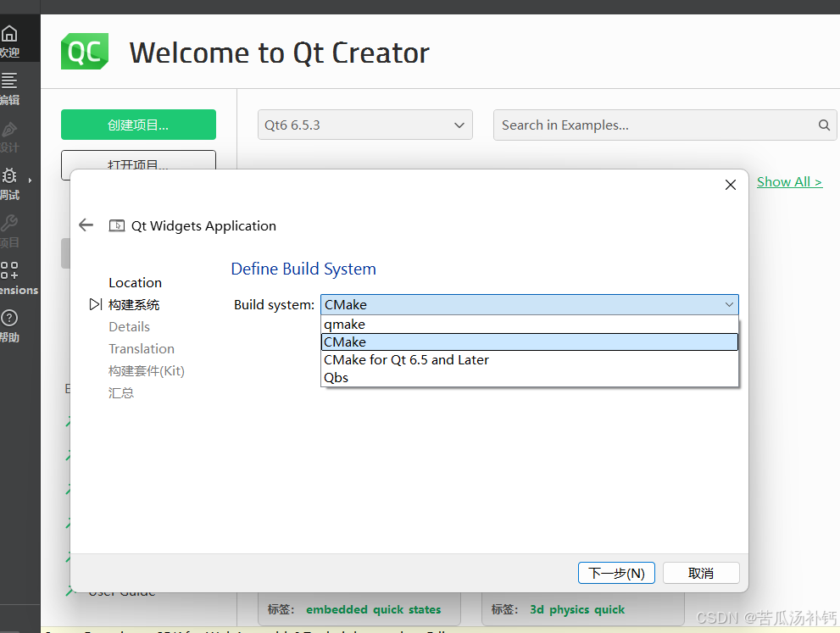Choose CMake from the build system list

tap(529, 342)
